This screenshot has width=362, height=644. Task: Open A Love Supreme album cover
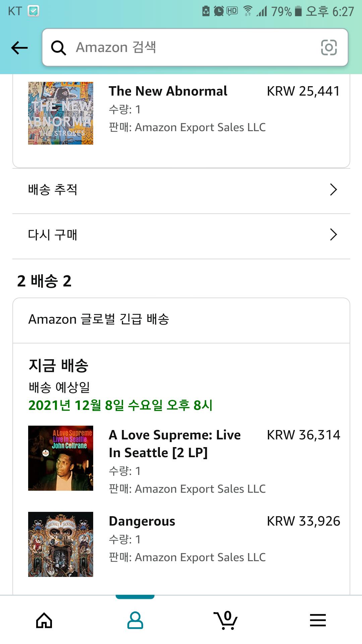(61, 458)
